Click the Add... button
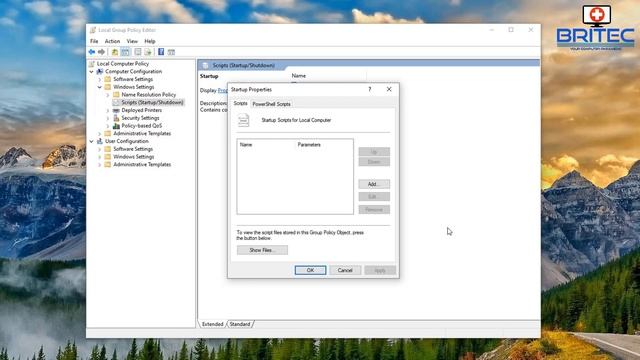640x360 pixels. tap(374, 184)
